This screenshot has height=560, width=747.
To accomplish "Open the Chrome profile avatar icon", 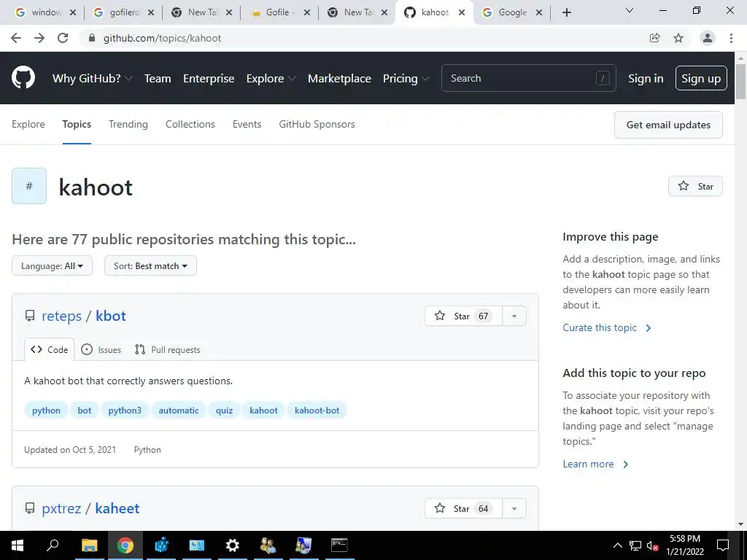I will pos(708,38).
